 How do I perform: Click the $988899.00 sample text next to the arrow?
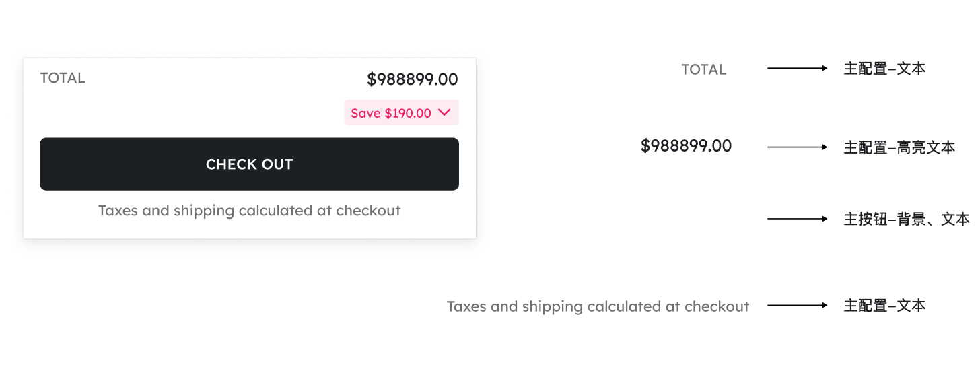(686, 146)
